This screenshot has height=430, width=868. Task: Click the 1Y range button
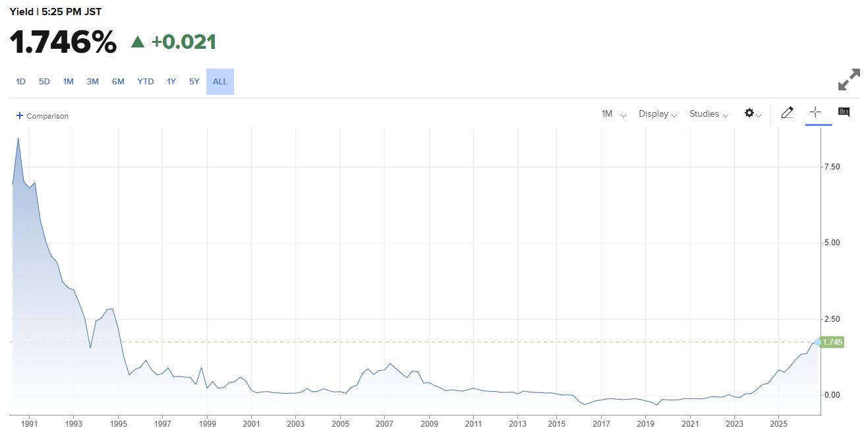pyautogui.click(x=171, y=82)
